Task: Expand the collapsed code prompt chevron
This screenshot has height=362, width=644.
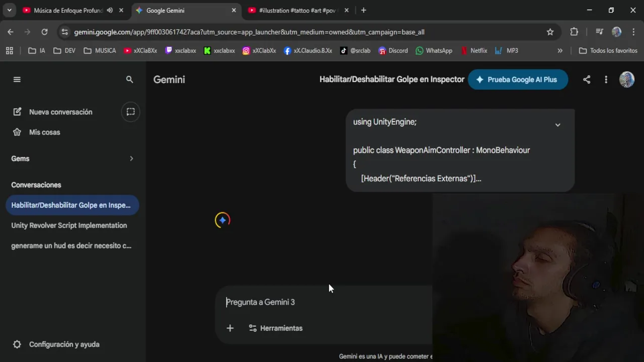Action: pyautogui.click(x=557, y=125)
